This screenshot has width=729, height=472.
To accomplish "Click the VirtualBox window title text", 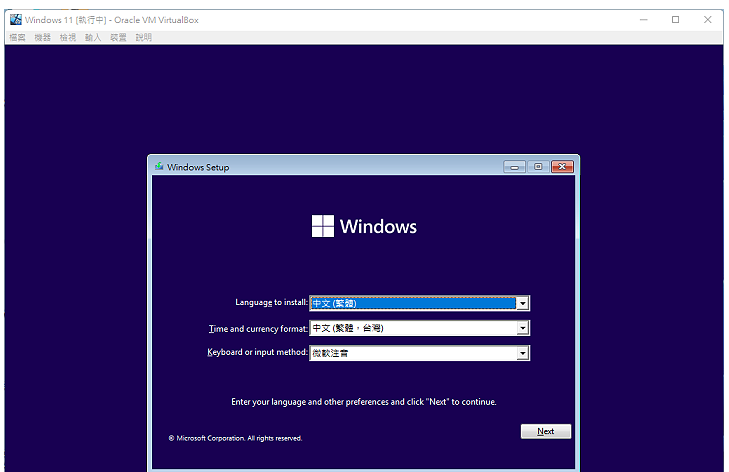I will click(112, 20).
